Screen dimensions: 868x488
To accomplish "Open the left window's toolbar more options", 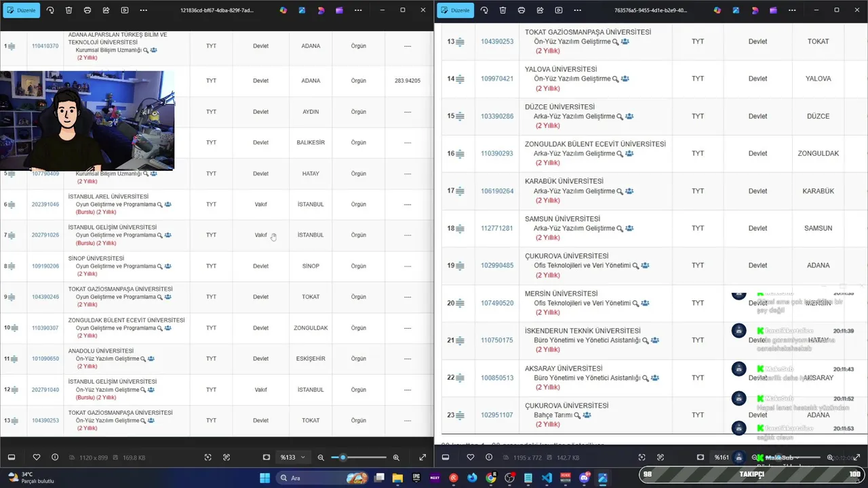I will pyautogui.click(x=143, y=10).
